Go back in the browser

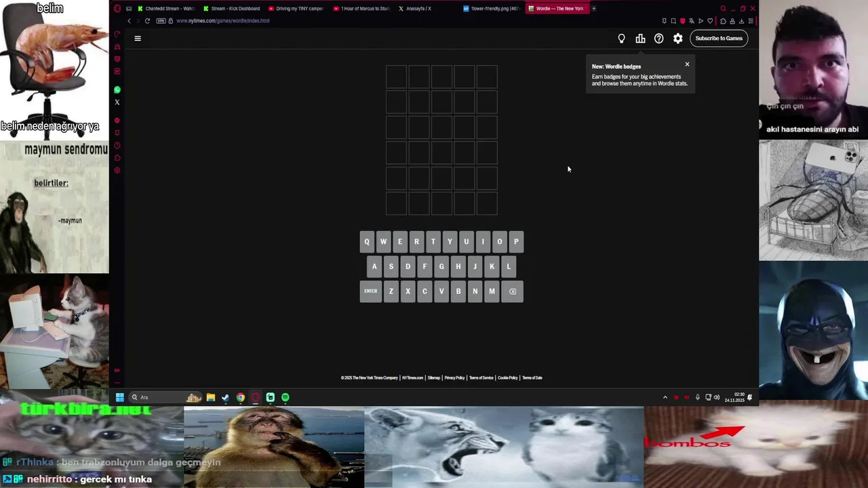coord(130,21)
